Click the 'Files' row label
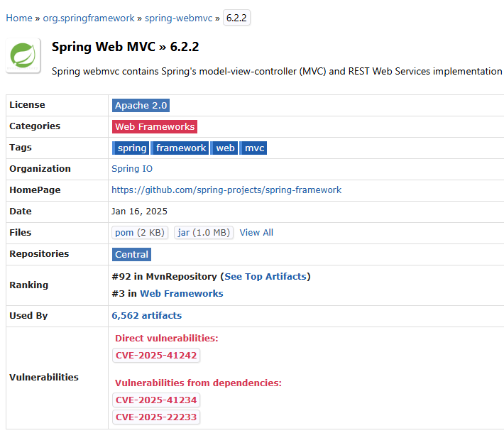The width and height of the screenshot is (504, 433). point(21,232)
